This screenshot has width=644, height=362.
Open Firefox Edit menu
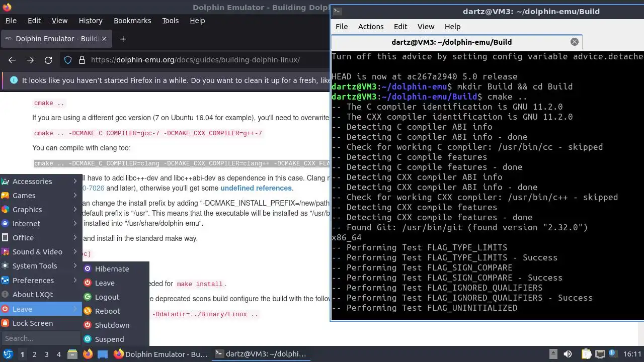[34, 21]
